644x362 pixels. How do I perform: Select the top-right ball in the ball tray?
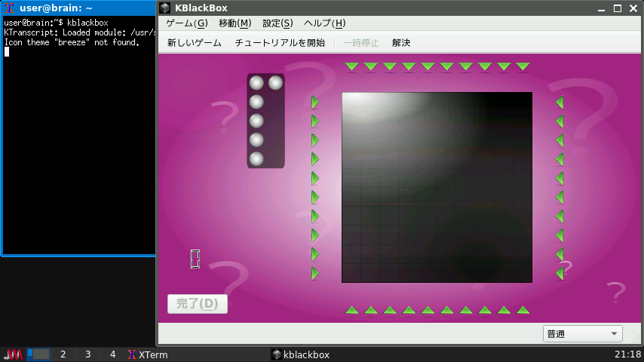pos(275,82)
